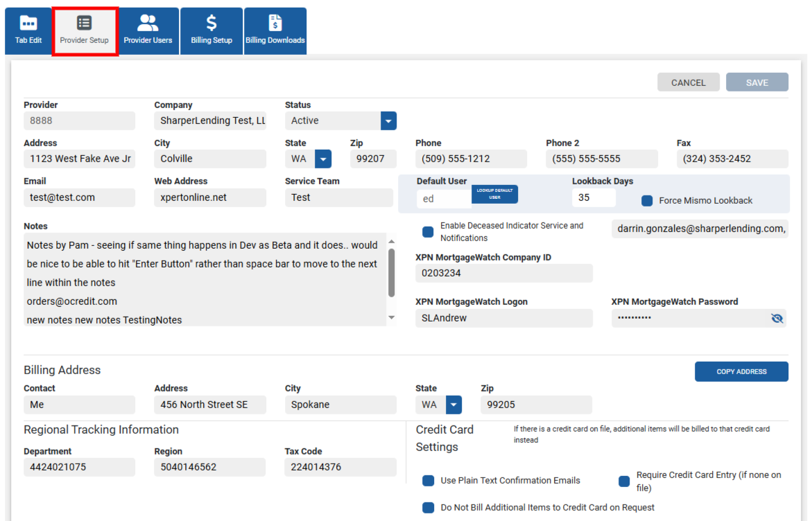Click the Billing Downloads document icon
This screenshot has width=812, height=521.
pyautogui.click(x=275, y=23)
